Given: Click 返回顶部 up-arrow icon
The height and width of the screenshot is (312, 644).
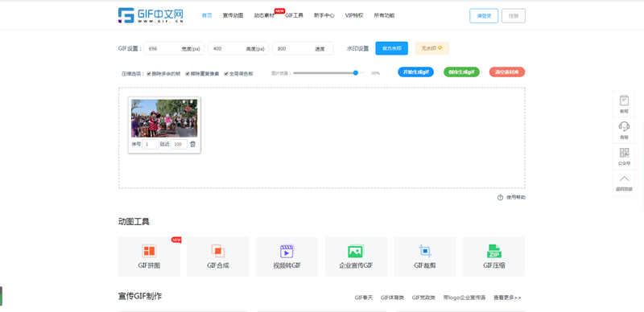Looking at the screenshot, I should (624, 179).
